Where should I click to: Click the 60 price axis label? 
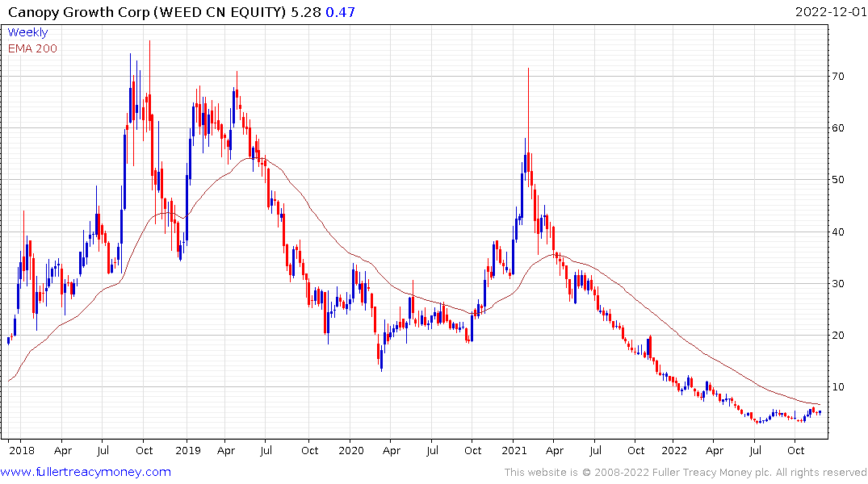click(x=838, y=127)
